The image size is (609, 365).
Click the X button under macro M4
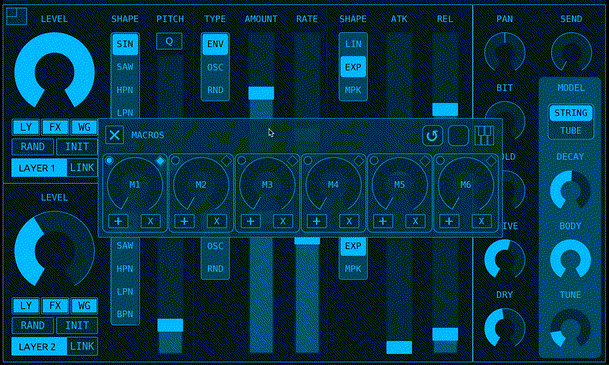point(349,221)
